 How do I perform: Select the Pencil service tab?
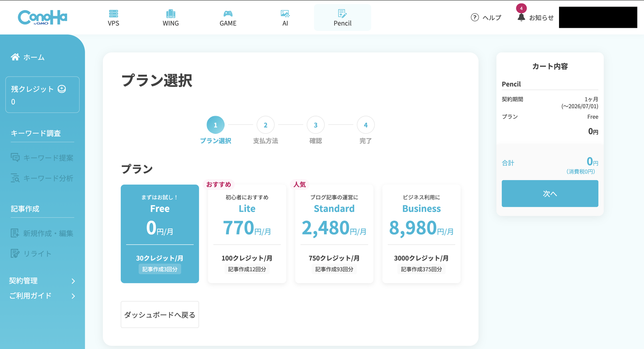click(343, 18)
